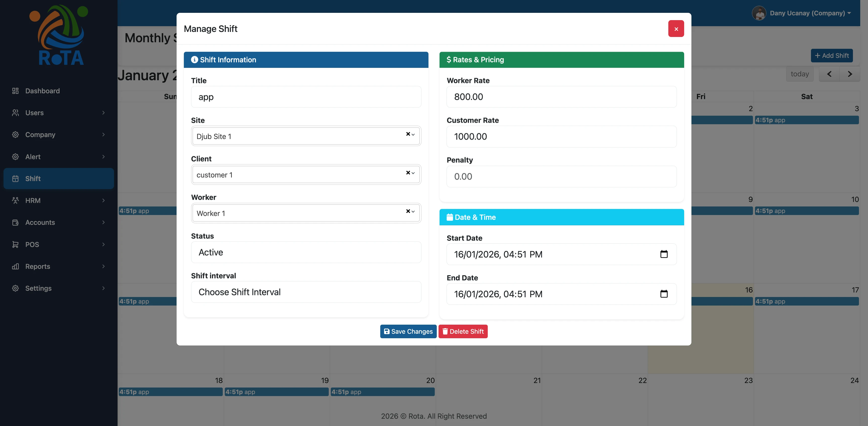The width and height of the screenshot is (868, 426).
Task: Click the calendar icon in End Date field
Action: [x=664, y=294]
